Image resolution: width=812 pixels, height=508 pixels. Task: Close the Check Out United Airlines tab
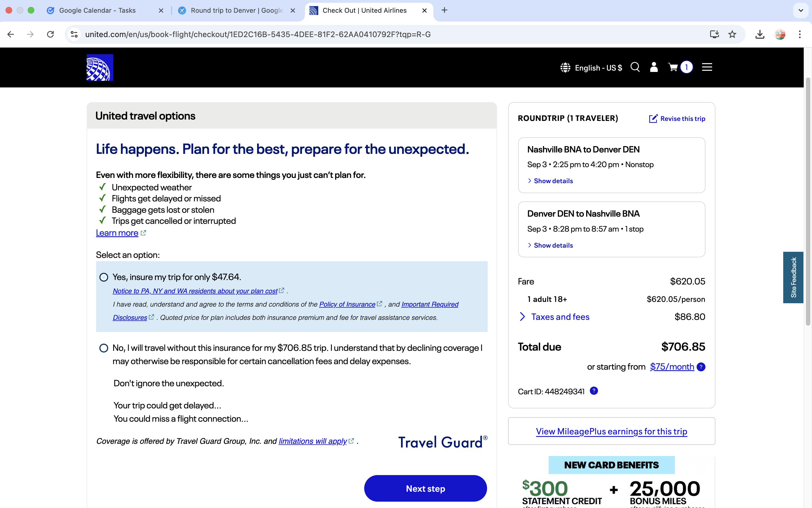(424, 11)
